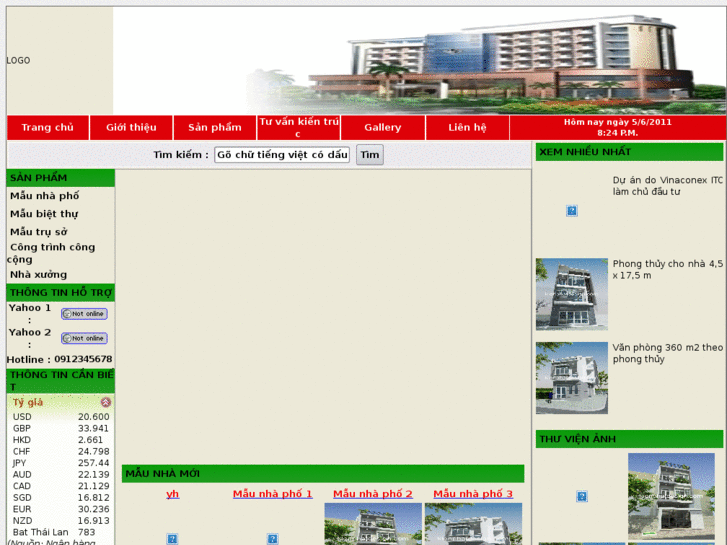This screenshot has height=545, width=727.
Task: Open the Mẫu nhà phố 1 link
Action: (x=273, y=494)
